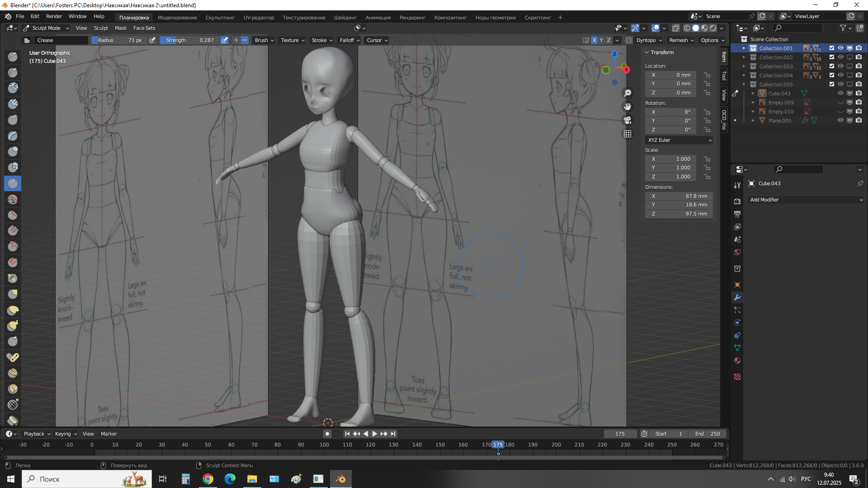Hide Cube.043 using its eye icon
Image resolution: width=868 pixels, height=488 pixels.
pos(840,94)
